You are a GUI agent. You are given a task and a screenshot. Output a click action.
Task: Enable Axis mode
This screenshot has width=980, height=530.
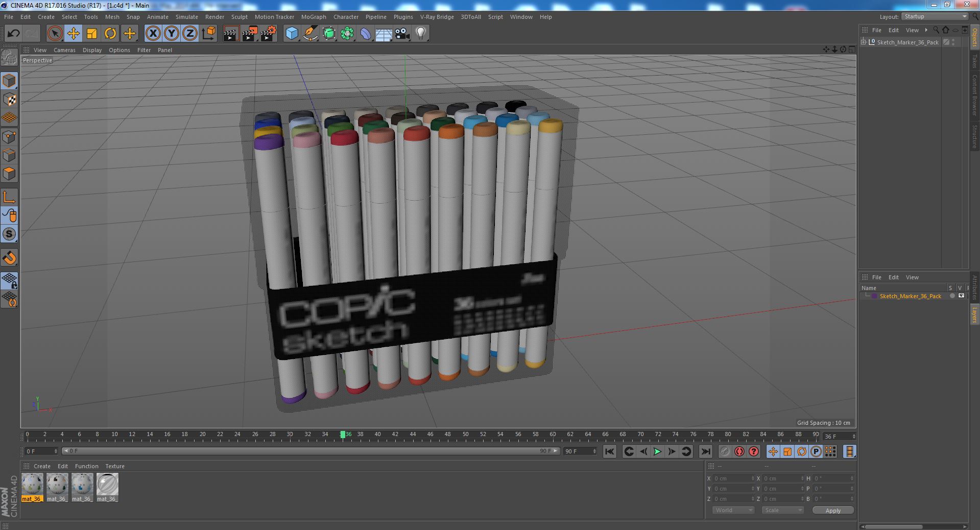pyautogui.click(x=9, y=197)
